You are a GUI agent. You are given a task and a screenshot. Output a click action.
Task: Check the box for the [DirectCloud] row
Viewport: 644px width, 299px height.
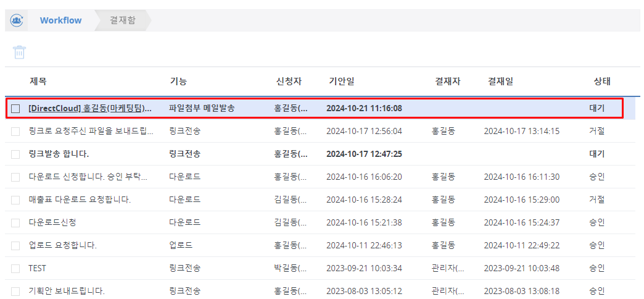point(15,109)
